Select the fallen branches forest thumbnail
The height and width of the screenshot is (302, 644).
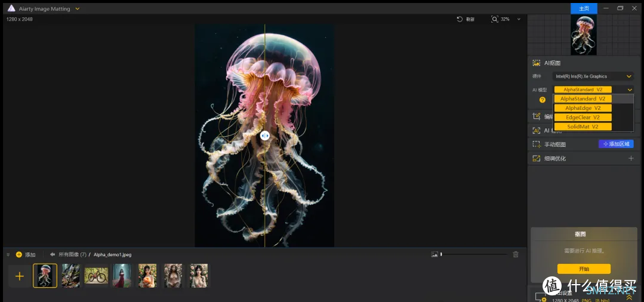point(70,276)
